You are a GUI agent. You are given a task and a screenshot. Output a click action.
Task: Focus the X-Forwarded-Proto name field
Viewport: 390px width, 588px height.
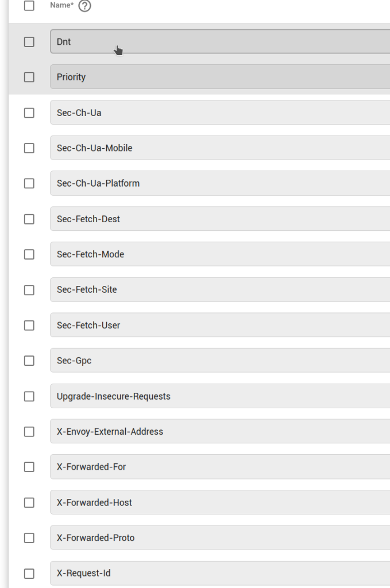tap(218, 537)
